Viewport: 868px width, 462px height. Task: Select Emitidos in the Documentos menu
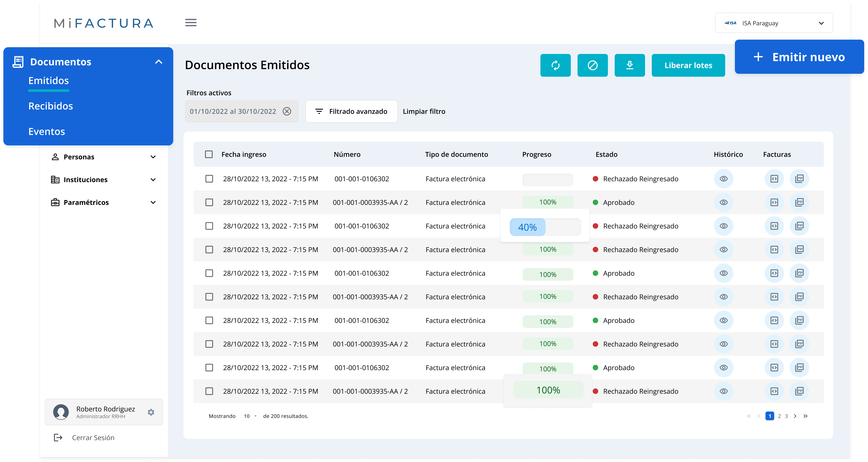(49, 81)
